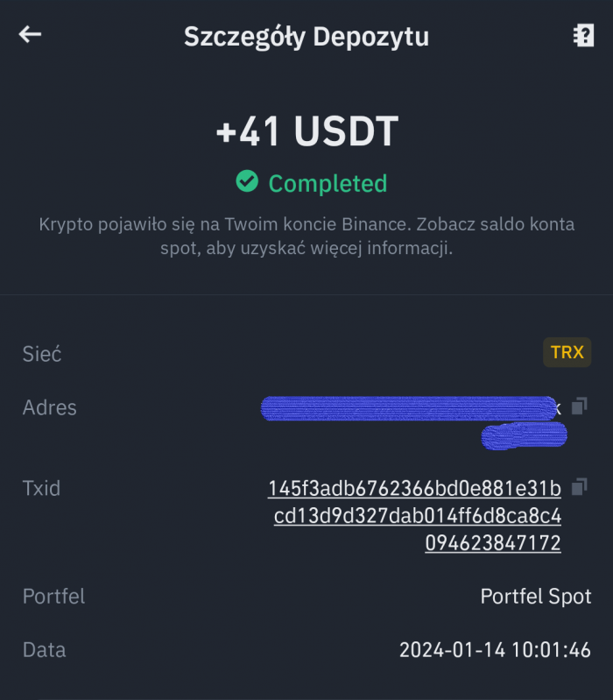The height and width of the screenshot is (700, 613).
Task: Tap the deposit date 2024-01-14 10:01:46
Action: (x=495, y=650)
